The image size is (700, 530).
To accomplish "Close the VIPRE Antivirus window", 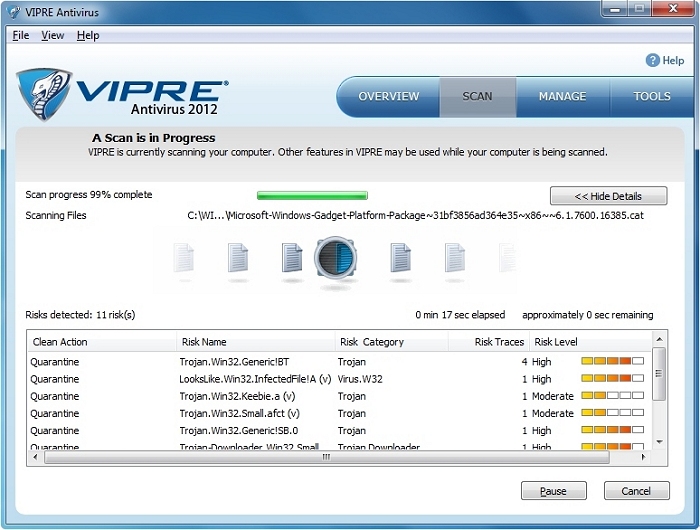I will 673,9.
